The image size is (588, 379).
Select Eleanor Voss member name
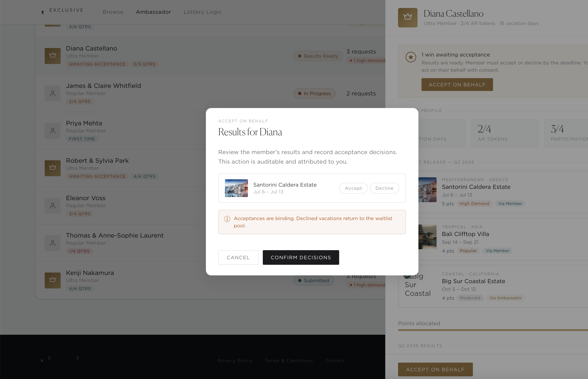86,198
